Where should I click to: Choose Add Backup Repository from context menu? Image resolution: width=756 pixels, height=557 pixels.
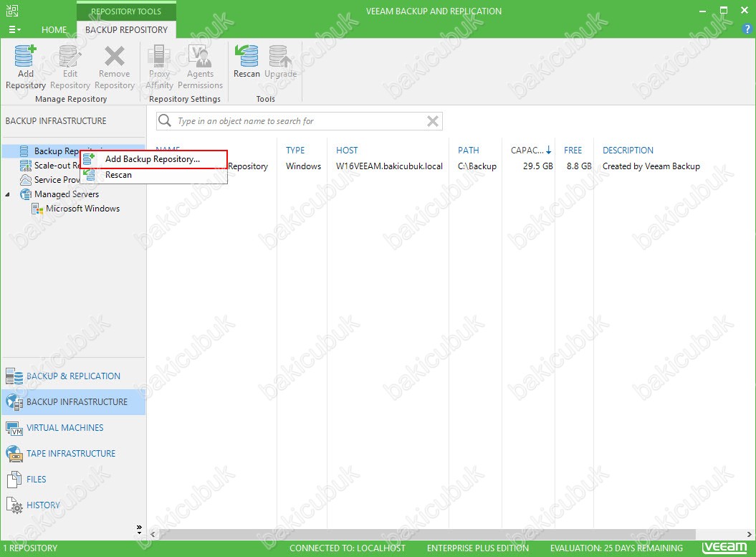153,159
